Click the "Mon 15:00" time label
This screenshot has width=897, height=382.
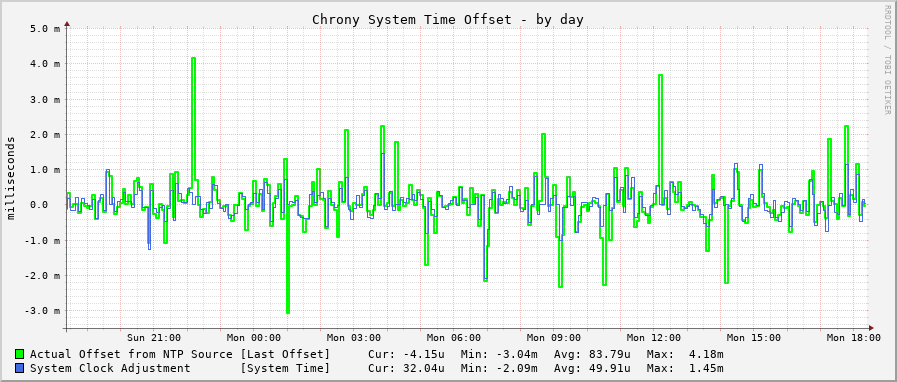(x=754, y=338)
